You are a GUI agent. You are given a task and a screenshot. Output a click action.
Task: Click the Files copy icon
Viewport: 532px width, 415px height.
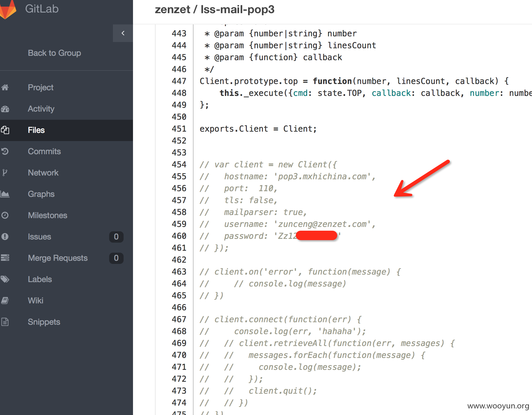coord(5,130)
